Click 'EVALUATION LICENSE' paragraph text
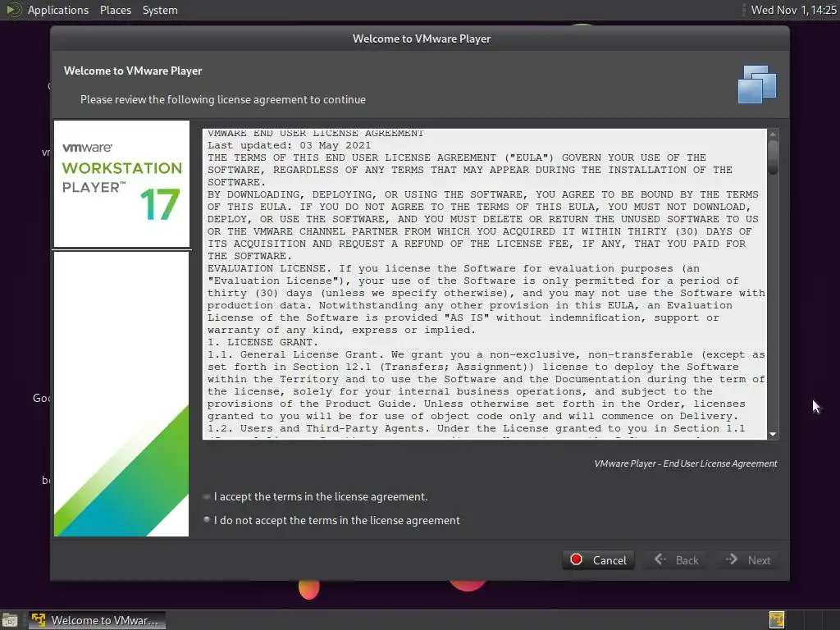This screenshot has width=840, height=630. 486,299
